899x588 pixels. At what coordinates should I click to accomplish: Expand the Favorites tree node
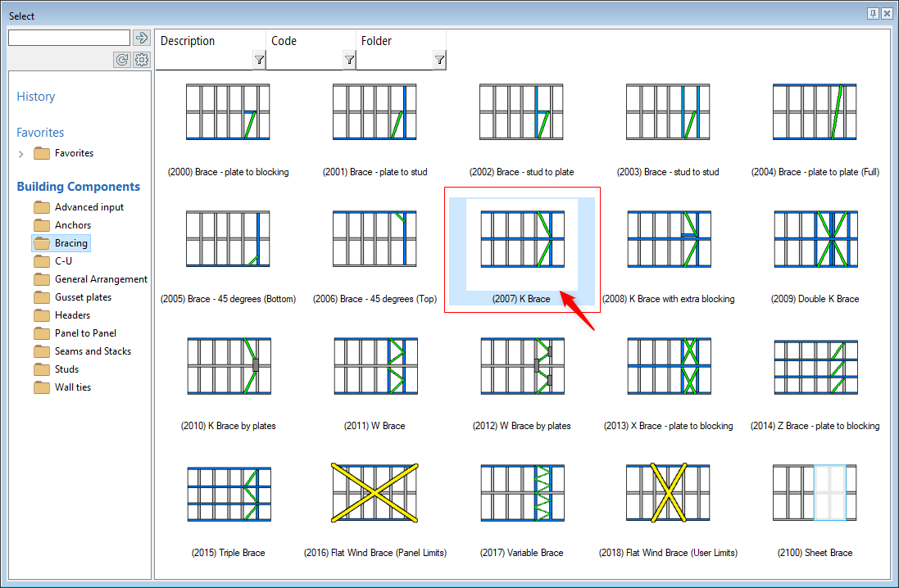(21, 154)
